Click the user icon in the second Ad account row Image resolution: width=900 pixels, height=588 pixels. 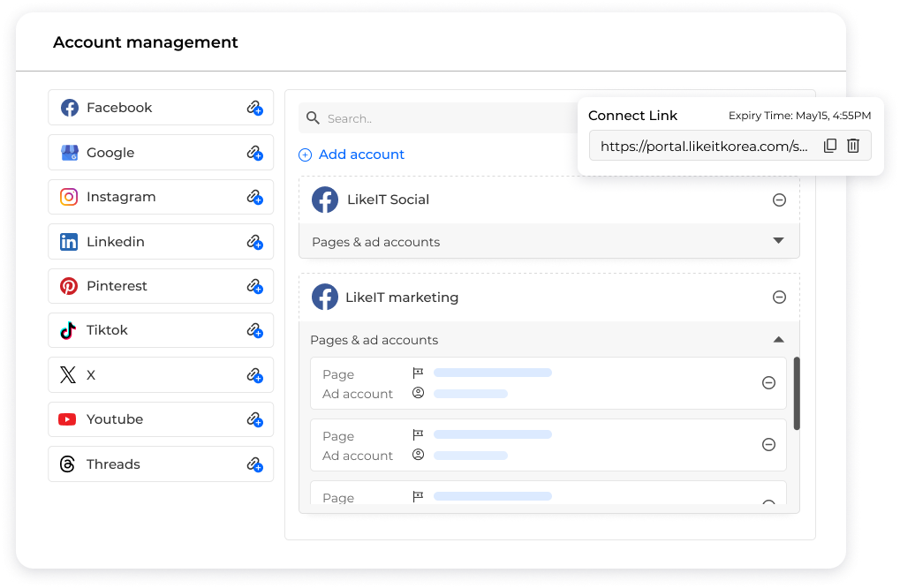[x=418, y=455]
